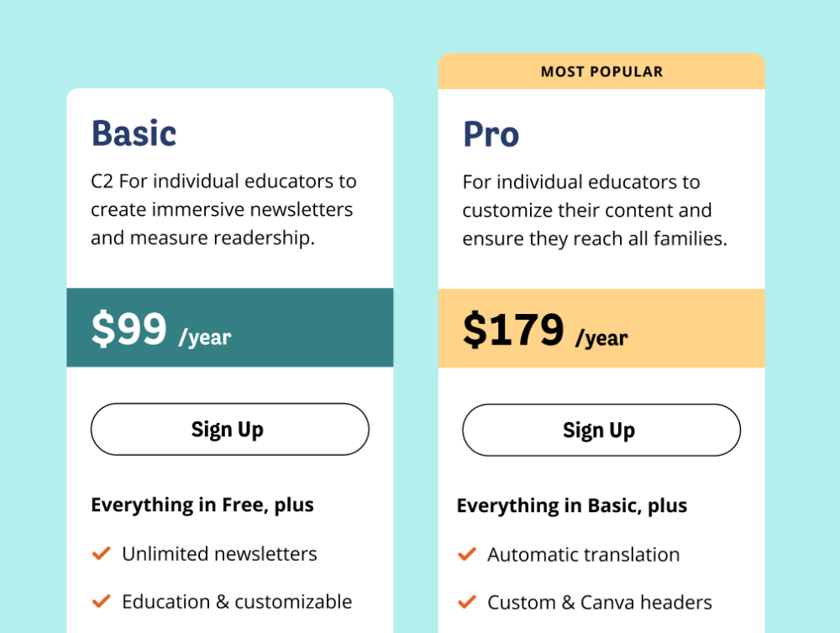Click the Everything in Free, plus heading

pyautogui.click(x=202, y=505)
